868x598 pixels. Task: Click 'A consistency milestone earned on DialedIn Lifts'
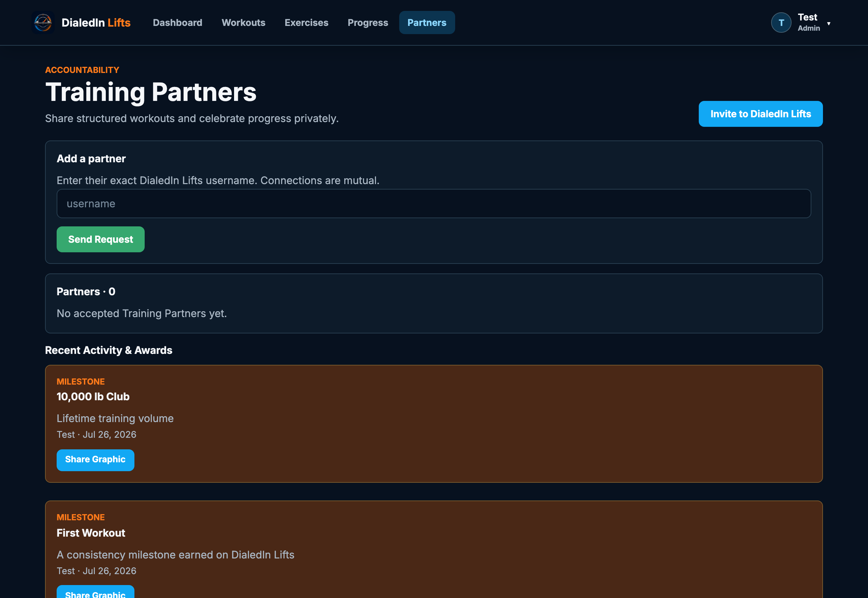coord(175,555)
